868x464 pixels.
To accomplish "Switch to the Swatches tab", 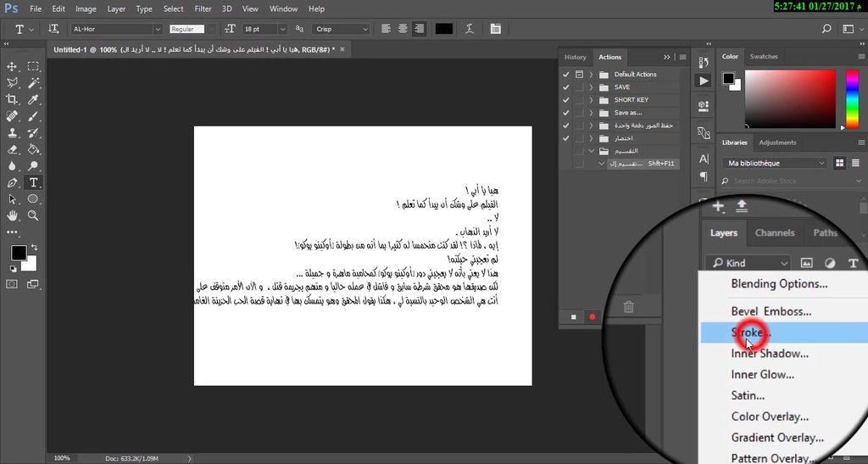I will (x=764, y=57).
